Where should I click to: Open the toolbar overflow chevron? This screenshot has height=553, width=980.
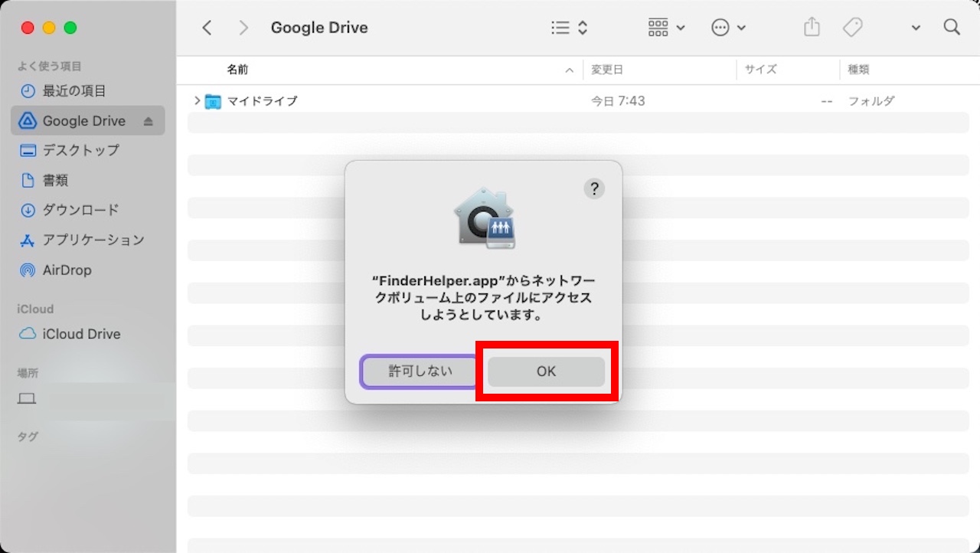click(916, 28)
